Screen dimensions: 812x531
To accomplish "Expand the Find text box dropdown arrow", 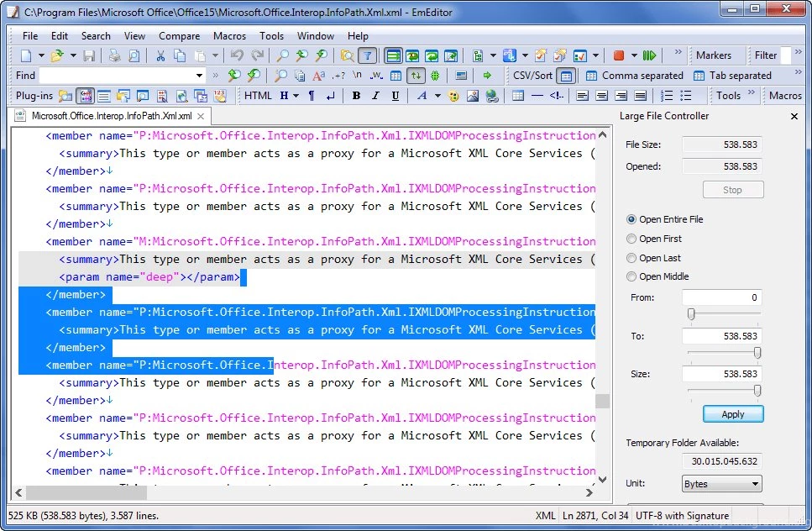I will click(199, 76).
